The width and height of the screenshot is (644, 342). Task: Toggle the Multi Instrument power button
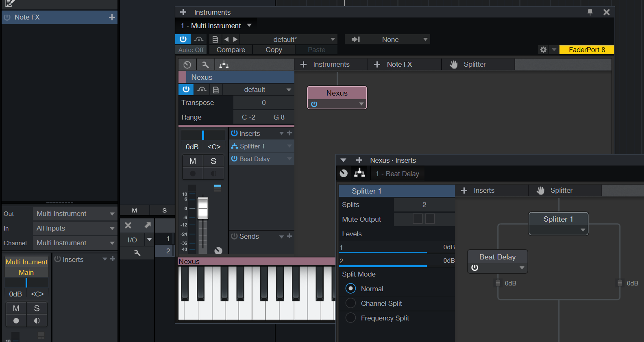point(183,39)
